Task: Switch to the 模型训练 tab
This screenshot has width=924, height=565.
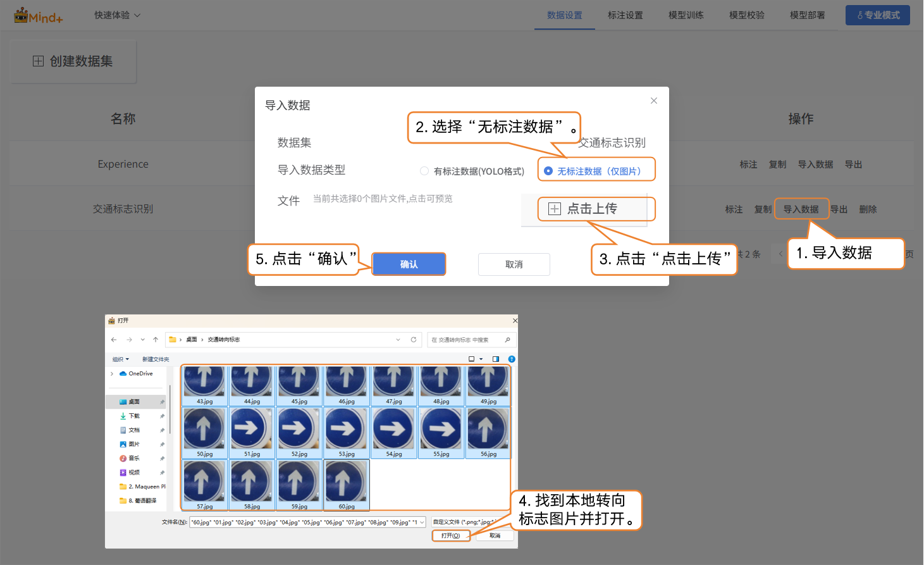Action: click(x=686, y=15)
